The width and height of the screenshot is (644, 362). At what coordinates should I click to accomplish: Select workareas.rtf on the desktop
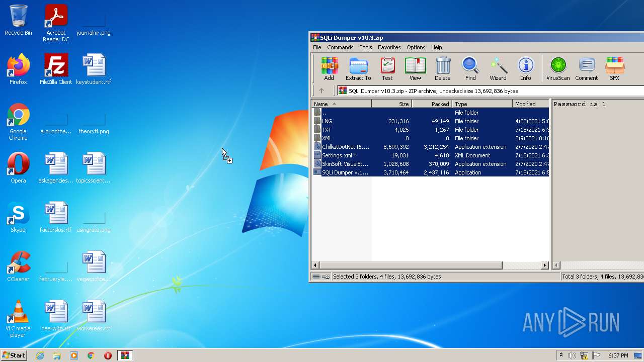(x=94, y=316)
